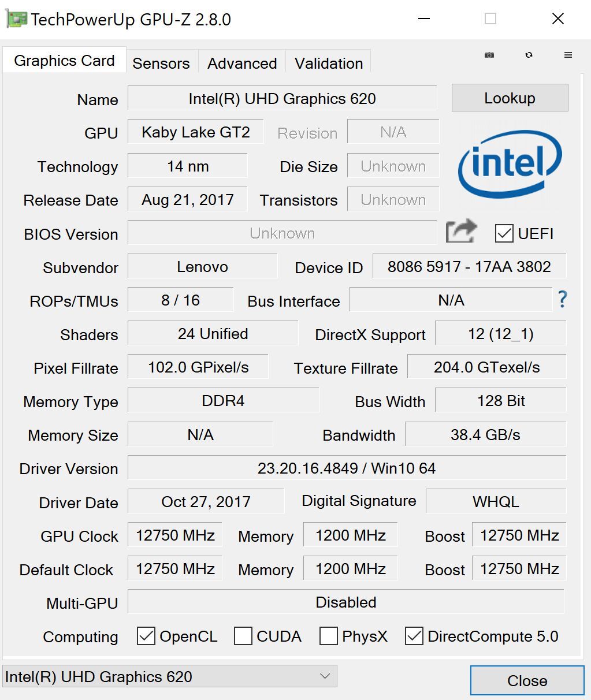
Task: Click the Intel logo
Action: coord(508,165)
